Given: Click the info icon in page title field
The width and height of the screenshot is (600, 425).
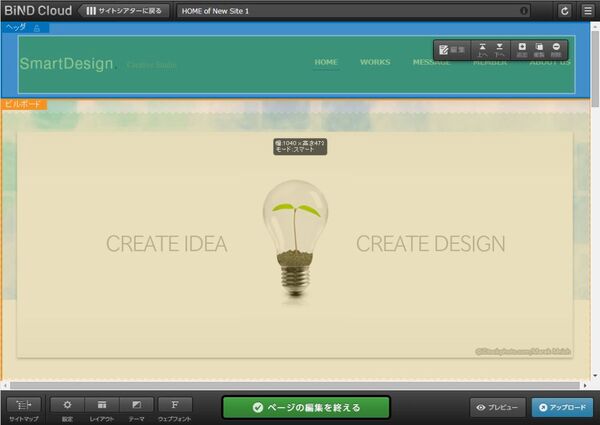Looking at the screenshot, I should [x=524, y=11].
